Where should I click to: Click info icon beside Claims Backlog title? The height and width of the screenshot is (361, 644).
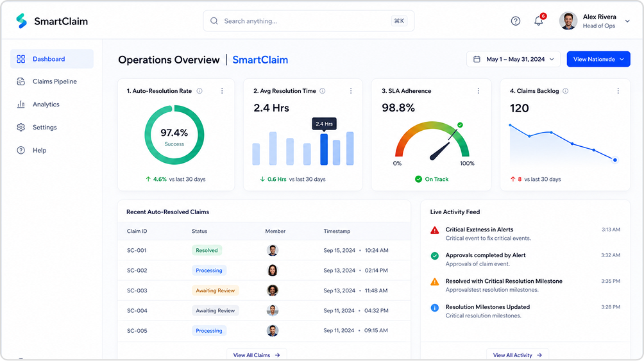pyautogui.click(x=566, y=91)
